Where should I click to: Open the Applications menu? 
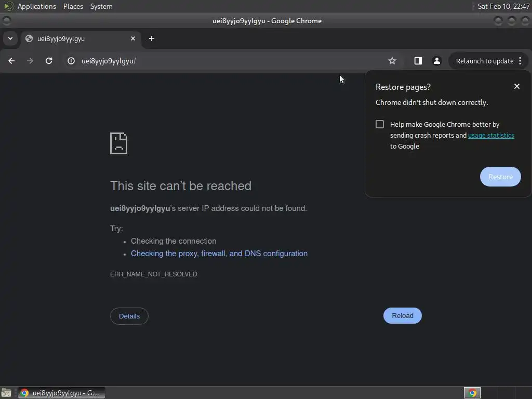pyautogui.click(x=37, y=6)
